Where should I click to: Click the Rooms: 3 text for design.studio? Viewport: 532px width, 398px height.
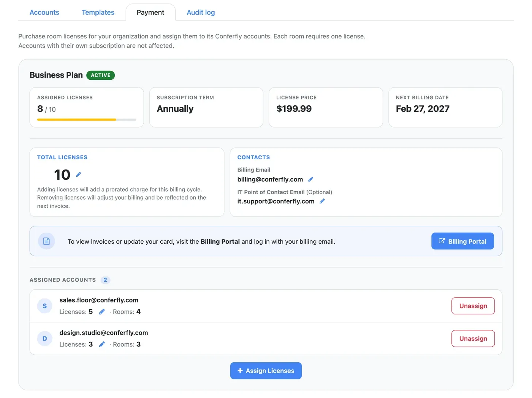127,344
